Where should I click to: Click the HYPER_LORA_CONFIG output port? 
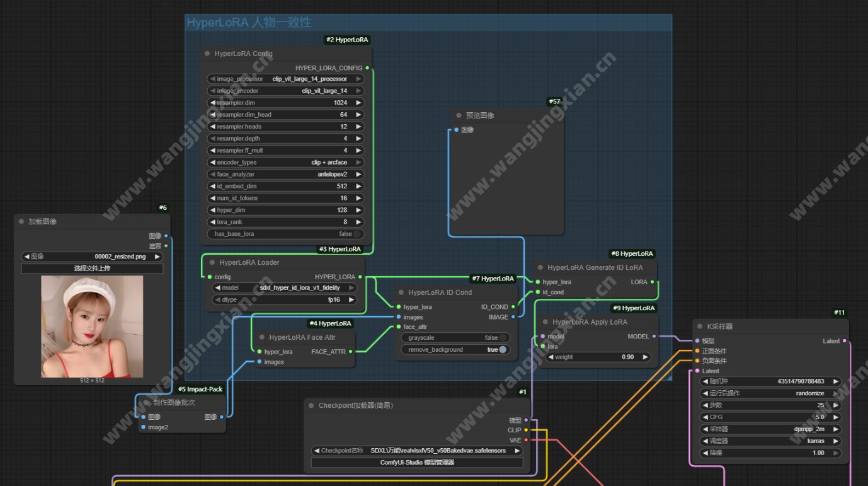point(367,67)
